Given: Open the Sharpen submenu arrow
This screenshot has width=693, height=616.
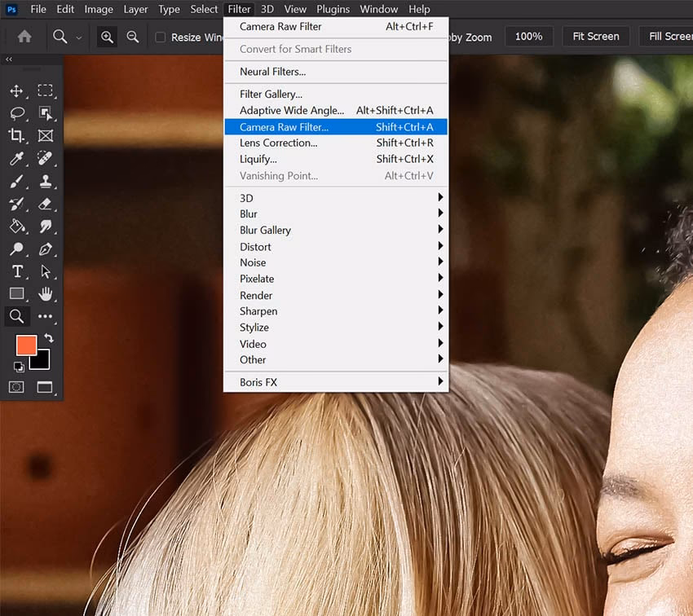Looking at the screenshot, I should pos(440,311).
